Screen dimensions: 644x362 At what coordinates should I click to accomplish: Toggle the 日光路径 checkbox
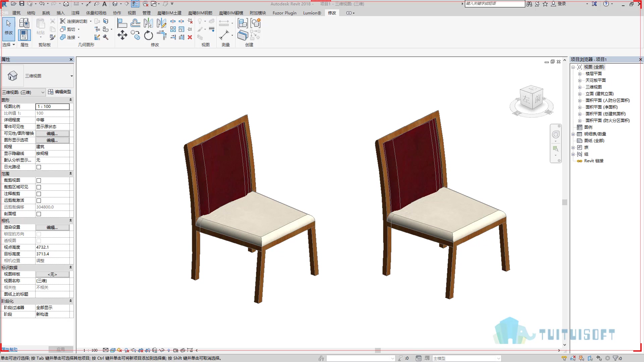[39, 167]
